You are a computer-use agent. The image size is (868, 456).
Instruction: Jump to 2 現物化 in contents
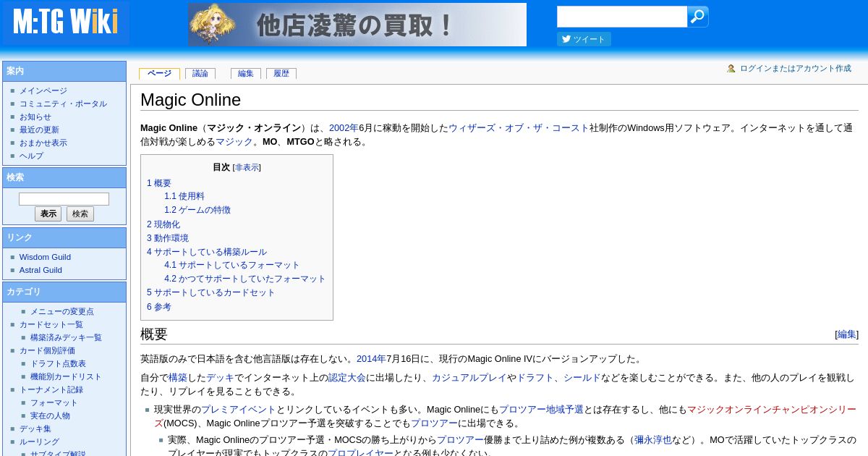(x=163, y=224)
